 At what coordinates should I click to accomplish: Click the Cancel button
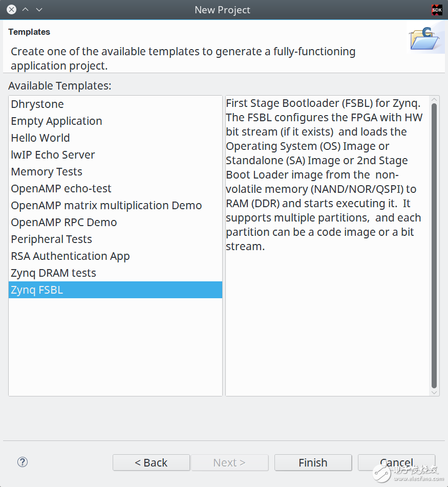[x=397, y=462]
